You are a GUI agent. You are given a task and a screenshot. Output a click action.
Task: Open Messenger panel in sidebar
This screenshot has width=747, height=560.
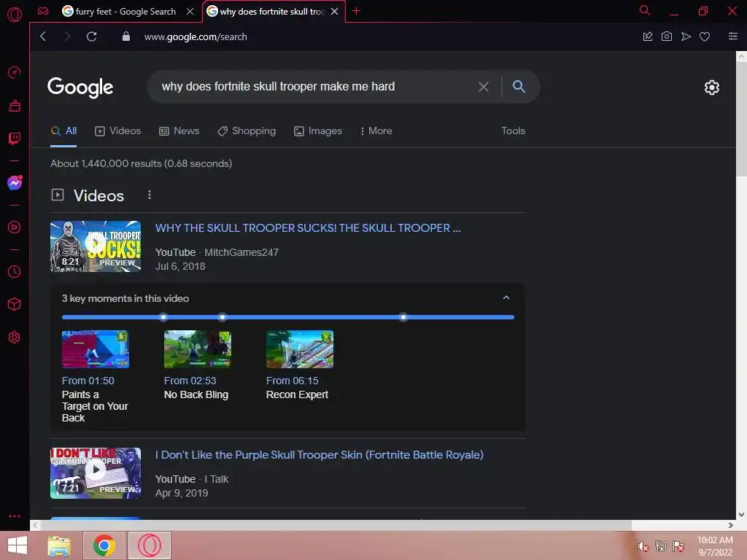[x=15, y=183]
